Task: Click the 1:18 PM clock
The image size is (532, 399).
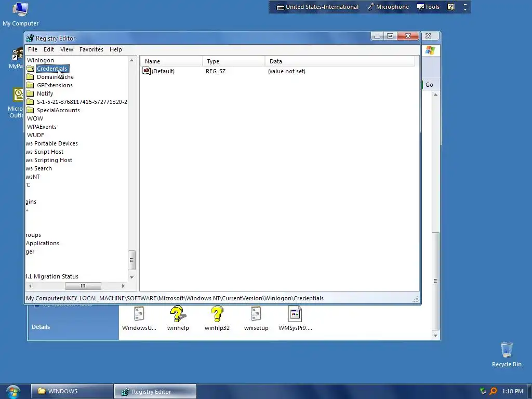Action: pyautogui.click(x=512, y=391)
